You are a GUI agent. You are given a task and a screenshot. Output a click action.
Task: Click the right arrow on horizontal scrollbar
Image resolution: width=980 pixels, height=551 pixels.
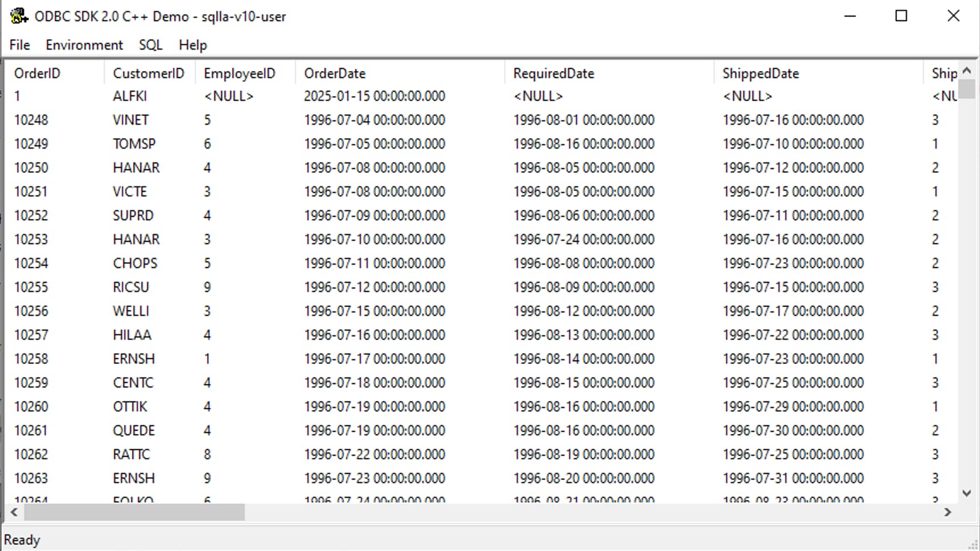coord(949,512)
